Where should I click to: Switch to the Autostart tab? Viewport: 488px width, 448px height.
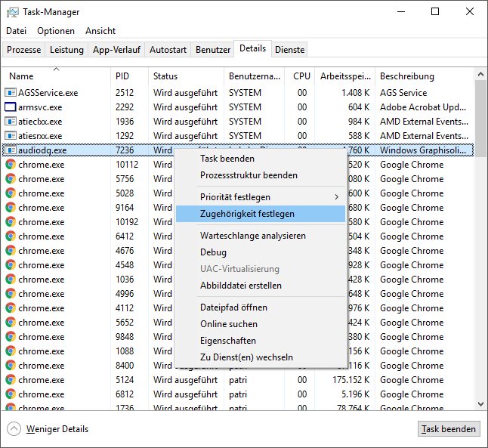[x=168, y=50]
